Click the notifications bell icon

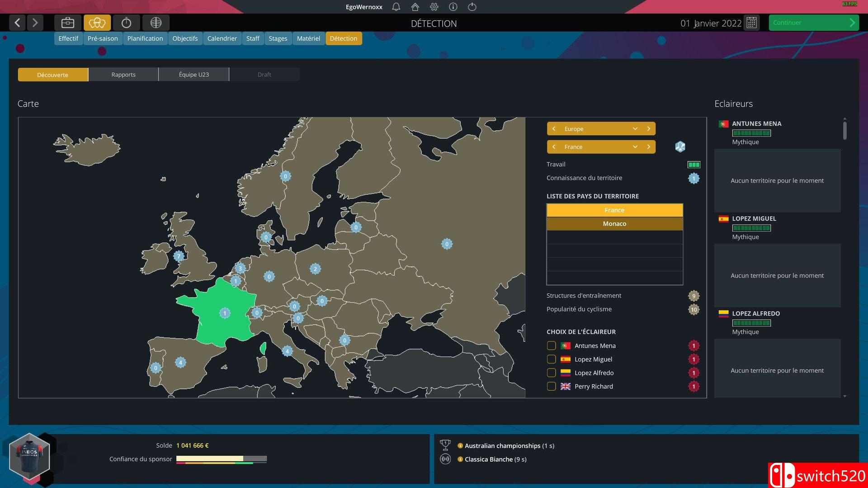396,7
